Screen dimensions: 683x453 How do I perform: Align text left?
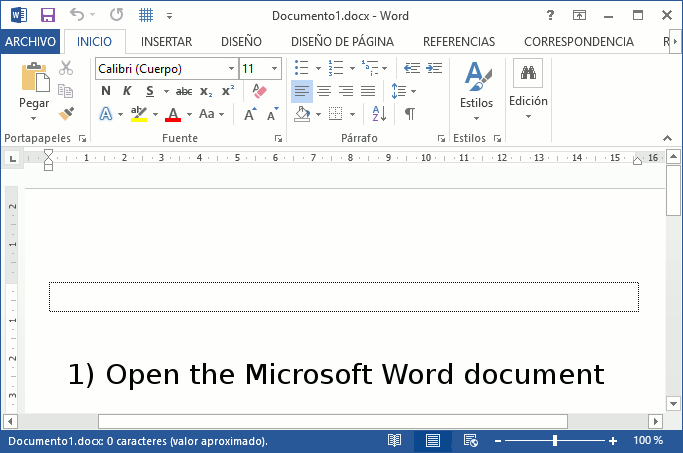(301, 91)
